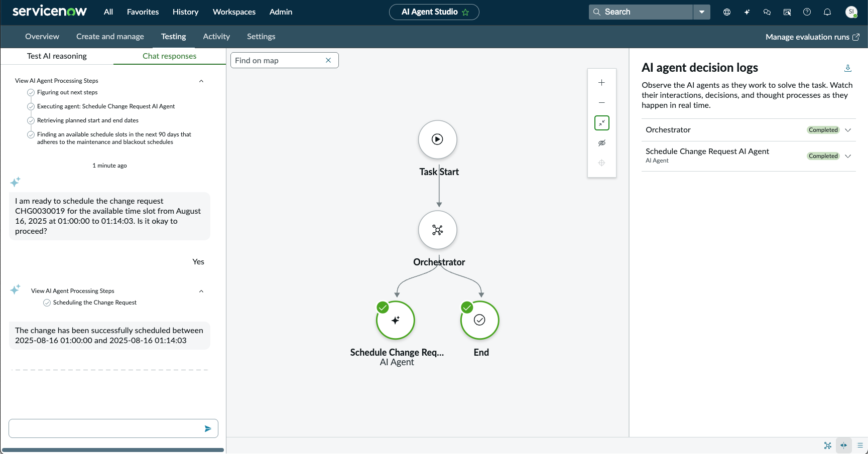The height and width of the screenshot is (454, 868).
Task: Collapse the first View AI Agent Processing Steps
Action: [x=201, y=81]
